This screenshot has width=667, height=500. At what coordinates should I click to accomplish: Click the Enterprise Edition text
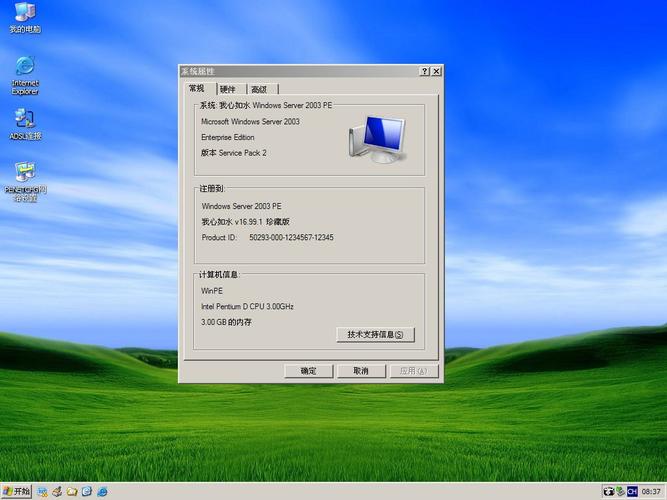click(x=228, y=137)
